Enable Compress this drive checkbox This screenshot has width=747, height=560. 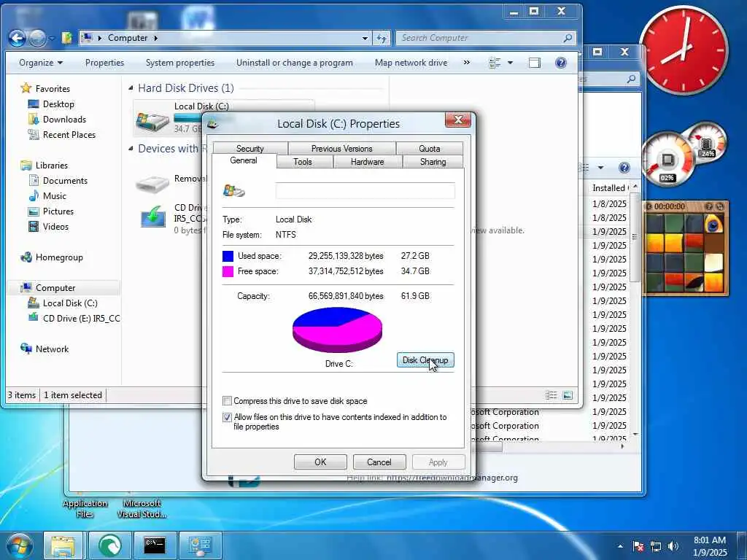pyautogui.click(x=228, y=401)
